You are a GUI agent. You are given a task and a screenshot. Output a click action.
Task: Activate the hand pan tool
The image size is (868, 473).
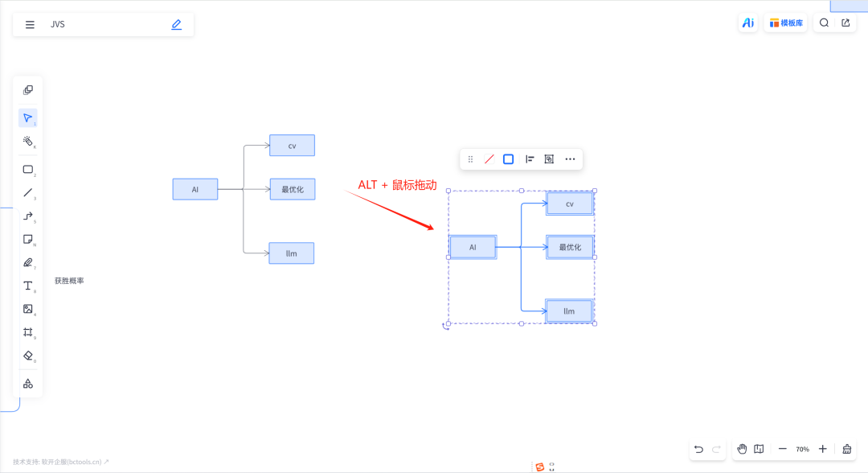pyautogui.click(x=742, y=449)
